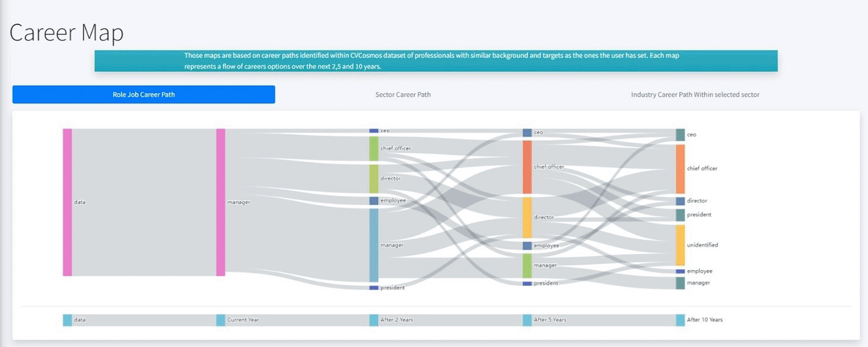Click the data legend swatch in timeline row
Viewport: 868px width, 347px height.
[67, 320]
